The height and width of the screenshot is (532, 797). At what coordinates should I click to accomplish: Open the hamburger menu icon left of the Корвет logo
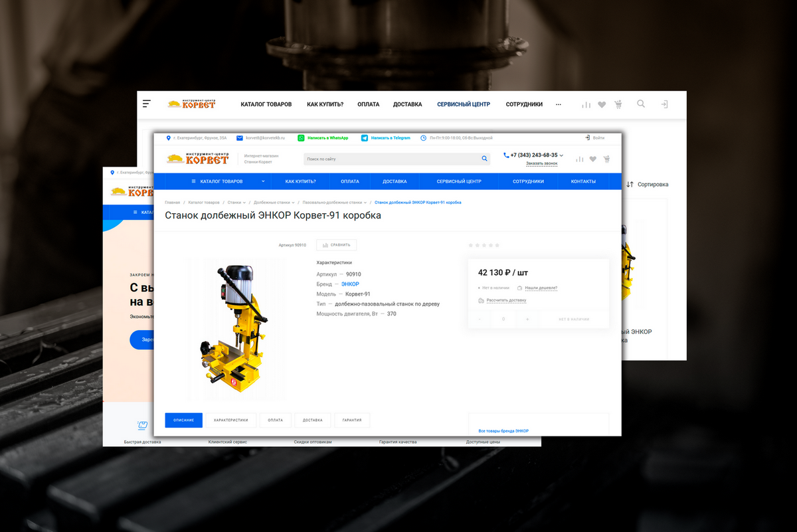coord(147,104)
